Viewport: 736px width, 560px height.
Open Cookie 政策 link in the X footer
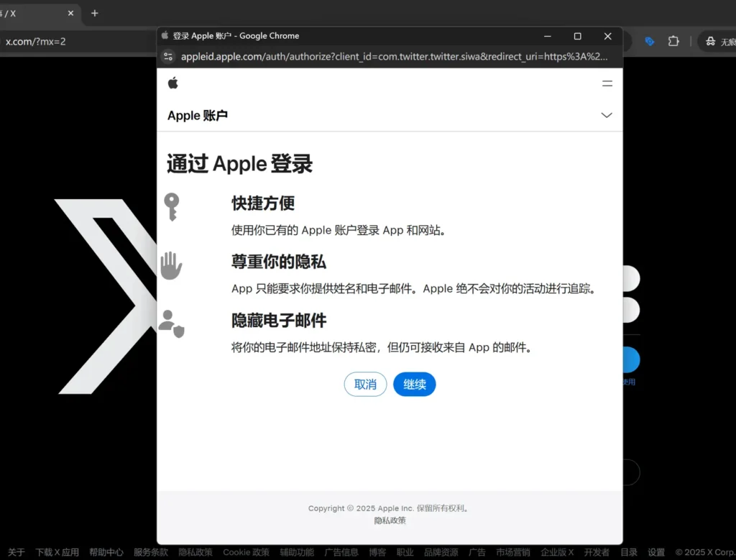[x=246, y=553]
